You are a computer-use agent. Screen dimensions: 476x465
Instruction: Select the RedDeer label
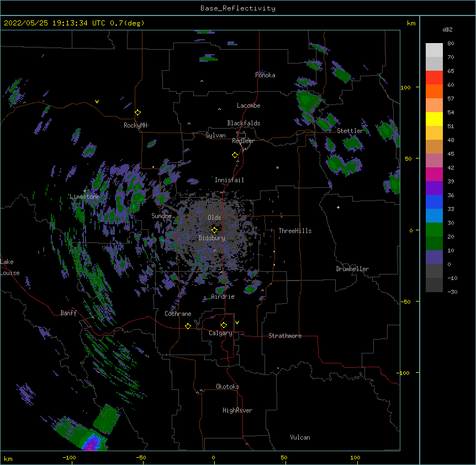243,141
